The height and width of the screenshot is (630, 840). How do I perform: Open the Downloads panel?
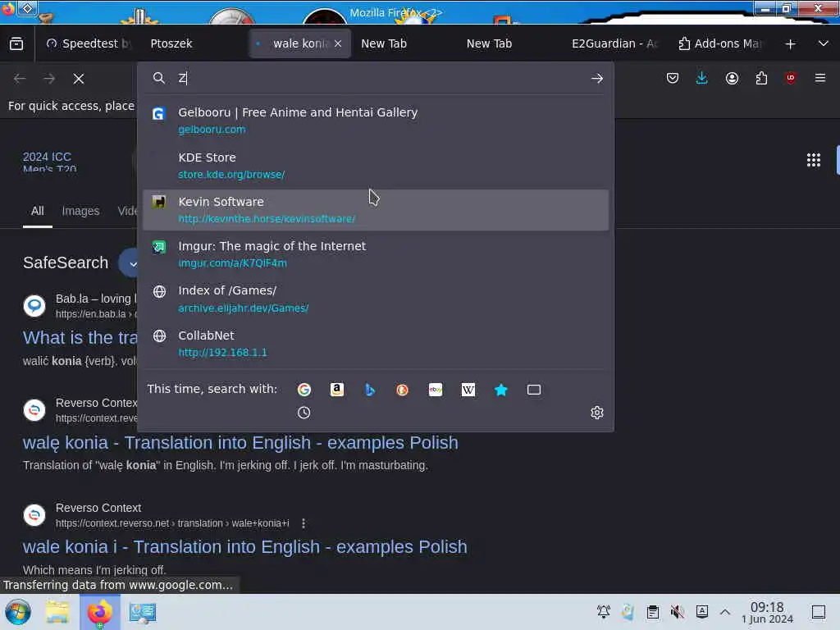701,78
